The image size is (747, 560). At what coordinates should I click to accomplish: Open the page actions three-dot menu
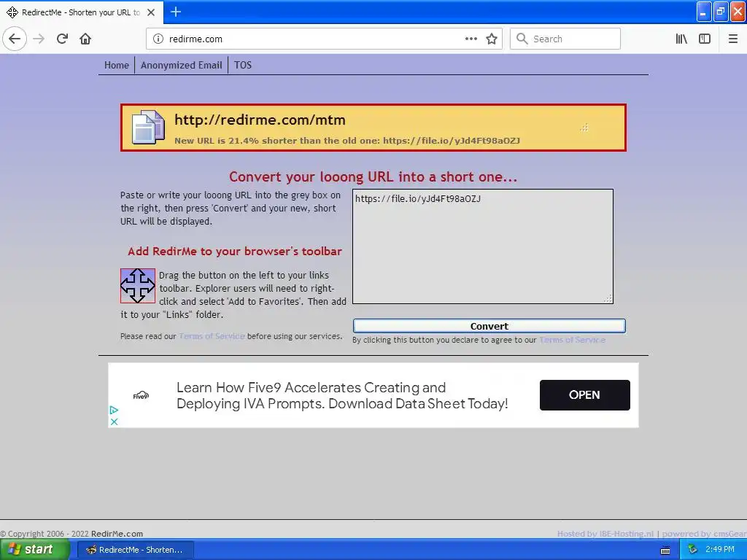click(471, 39)
